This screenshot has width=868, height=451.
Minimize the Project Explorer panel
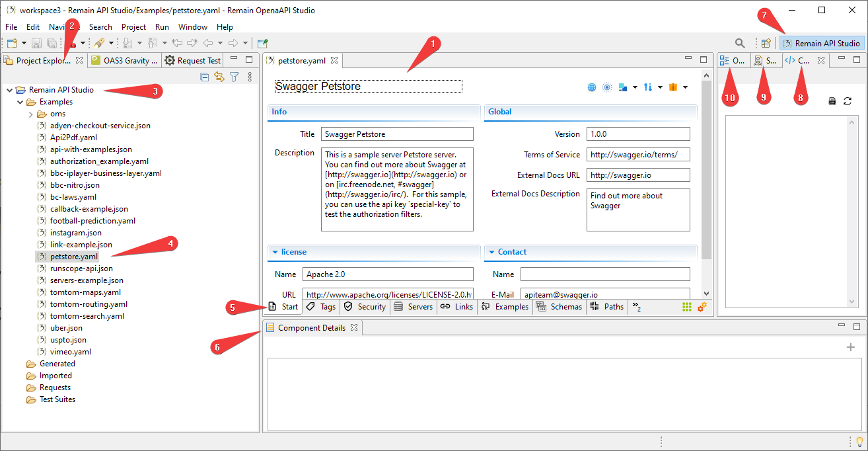234,60
